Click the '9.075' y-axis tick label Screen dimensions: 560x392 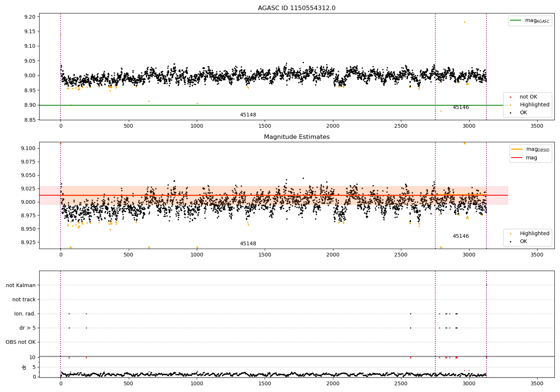[28, 162]
